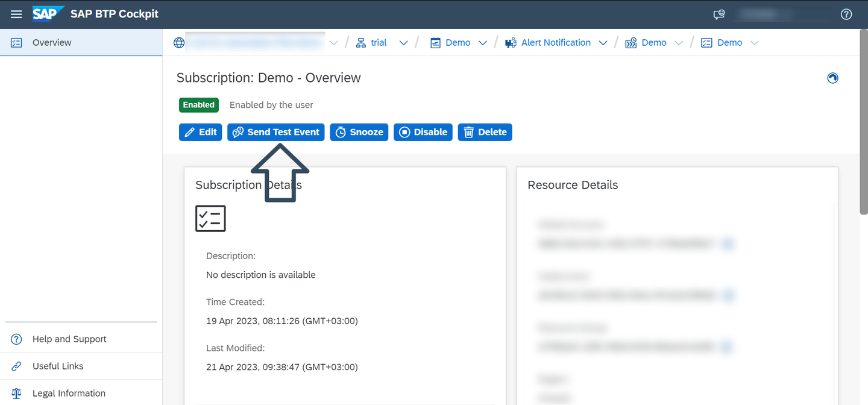The image size is (868, 405).
Task: Open the help question mark icon in header
Action: point(846,14)
